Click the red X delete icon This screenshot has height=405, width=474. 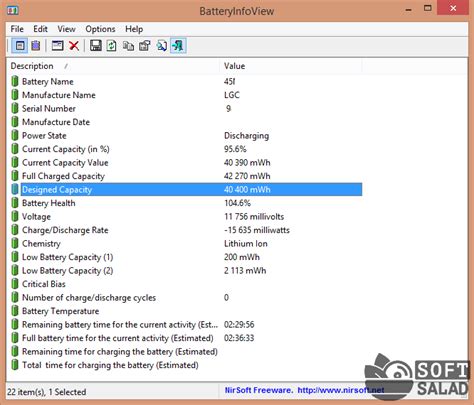(x=74, y=46)
